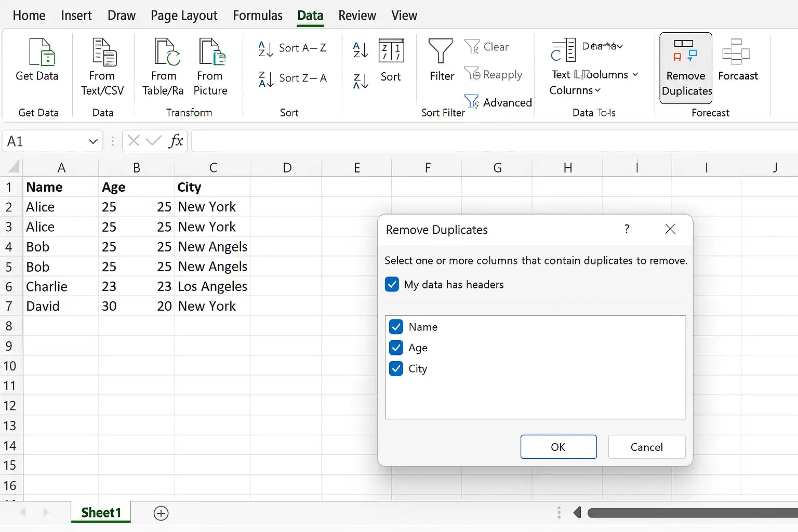The width and height of the screenshot is (798, 532).
Task: Click the From Picture icon
Action: click(x=211, y=52)
